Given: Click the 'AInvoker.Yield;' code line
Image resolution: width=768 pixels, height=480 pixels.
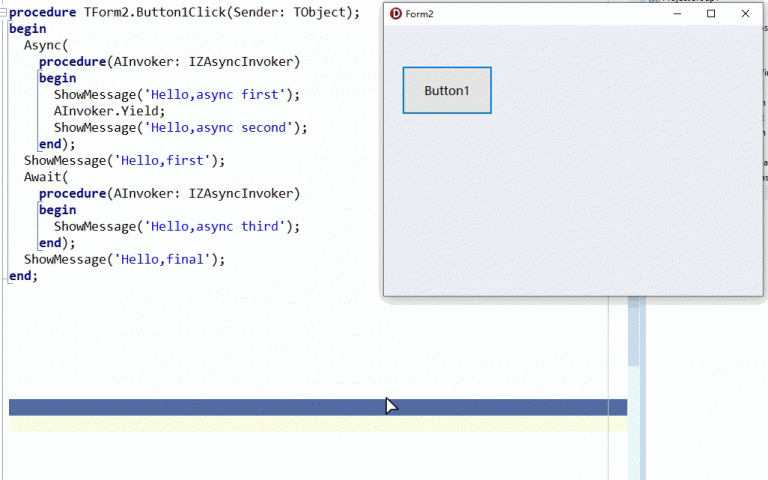Looking at the screenshot, I should pos(110,111).
